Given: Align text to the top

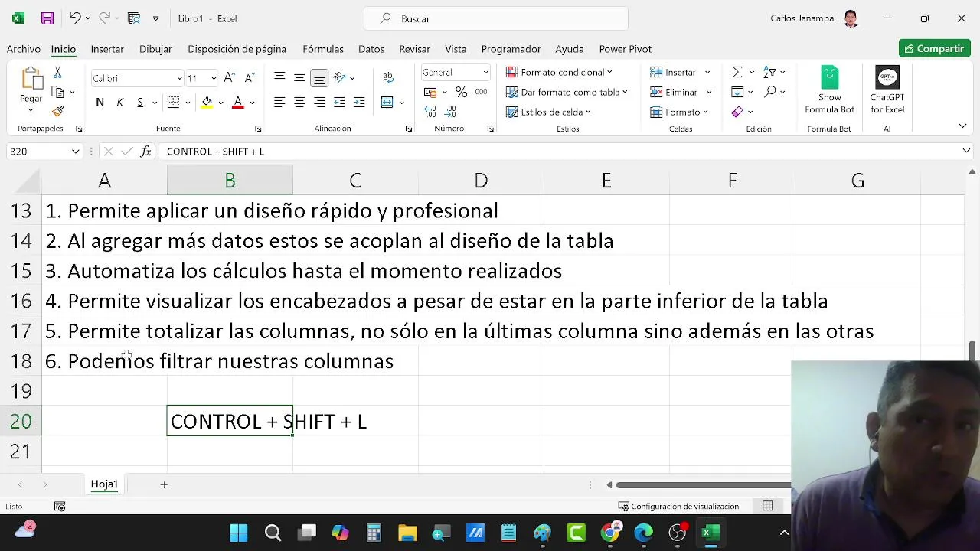Looking at the screenshot, I should pyautogui.click(x=279, y=77).
